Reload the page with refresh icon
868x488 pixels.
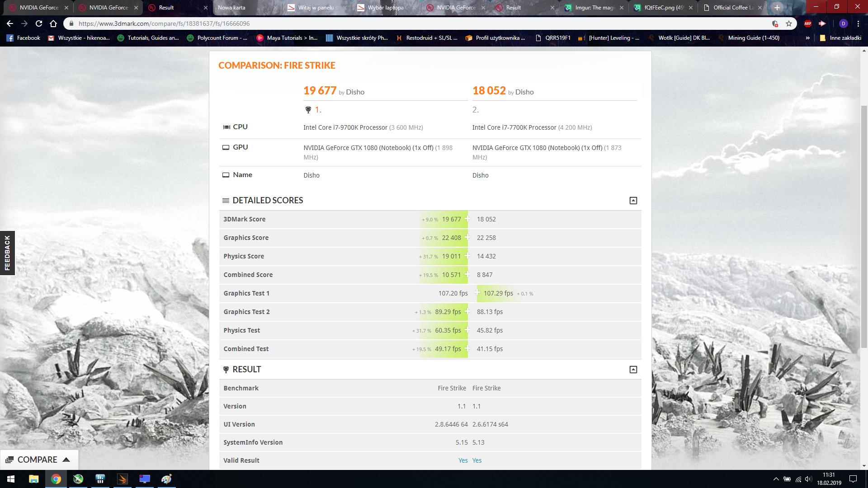[39, 23]
